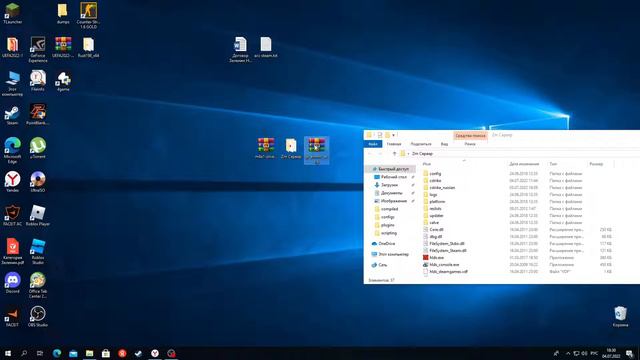Select the FileSystem_Steam.dll file
Image resolution: width=640 pixels, height=360 pixels.
[448, 251]
